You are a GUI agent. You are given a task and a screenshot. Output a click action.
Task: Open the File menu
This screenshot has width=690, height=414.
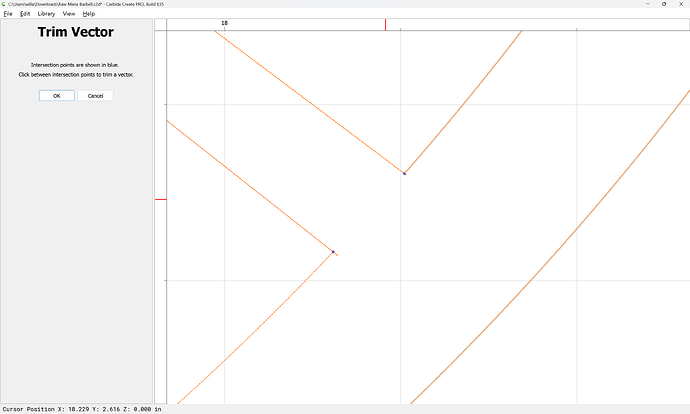[x=8, y=14]
